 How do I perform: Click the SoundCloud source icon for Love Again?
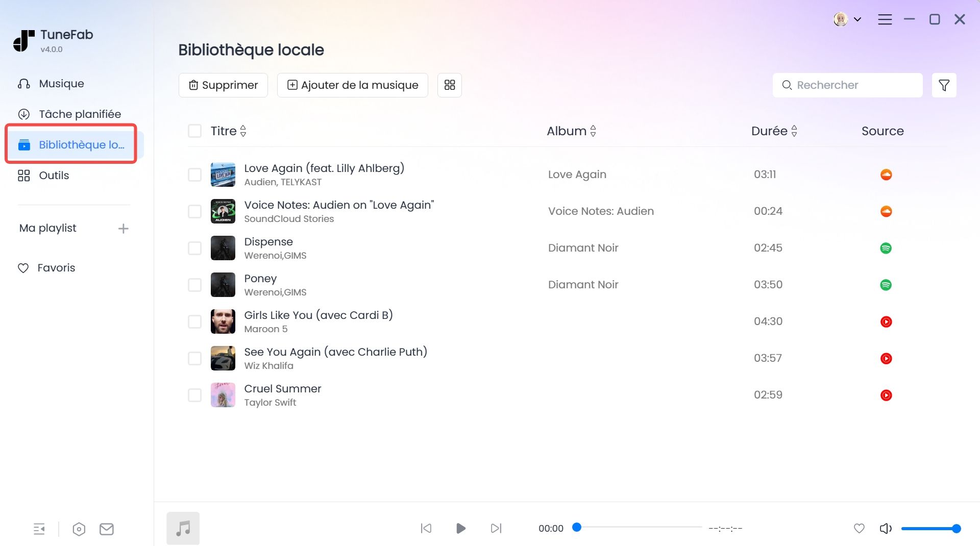click(x=887, y=174)
